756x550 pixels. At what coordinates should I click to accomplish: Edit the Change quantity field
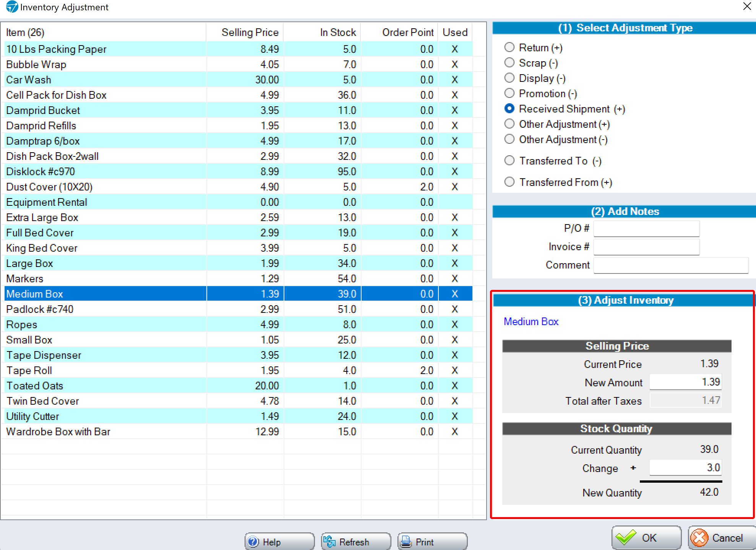pos(686,468)
